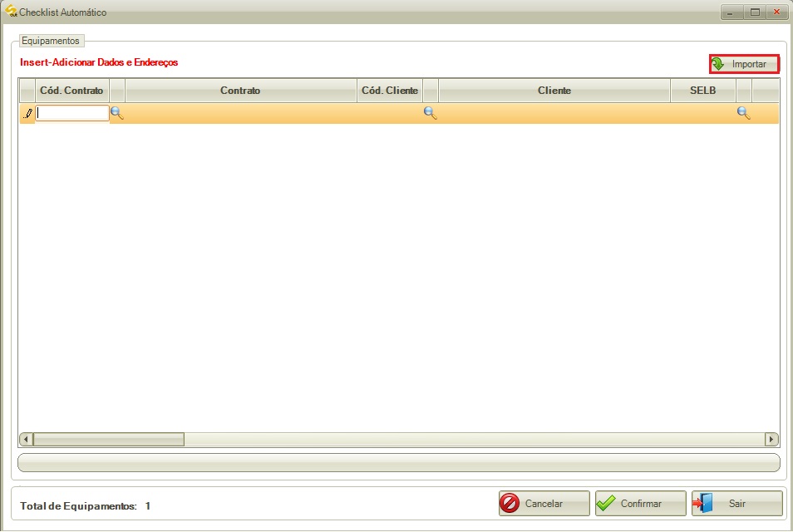Viewport: 793px width, 532px height.
Task: Click the Importar button
Action: point(744,64)
